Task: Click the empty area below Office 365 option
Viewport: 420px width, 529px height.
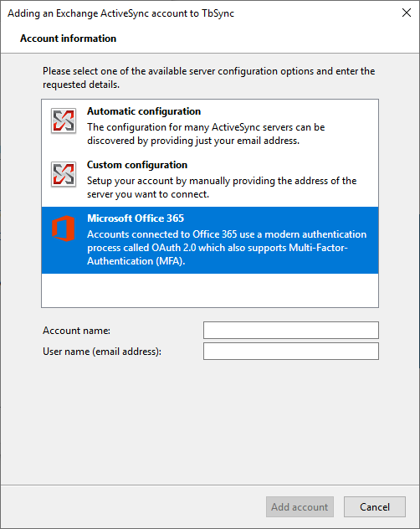Action: coord(210,290)
